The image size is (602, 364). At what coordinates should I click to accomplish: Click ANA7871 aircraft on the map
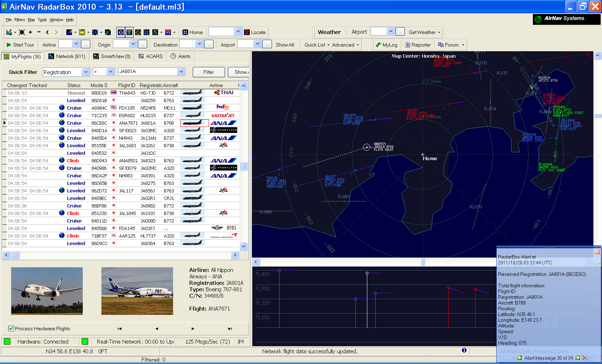367,147
